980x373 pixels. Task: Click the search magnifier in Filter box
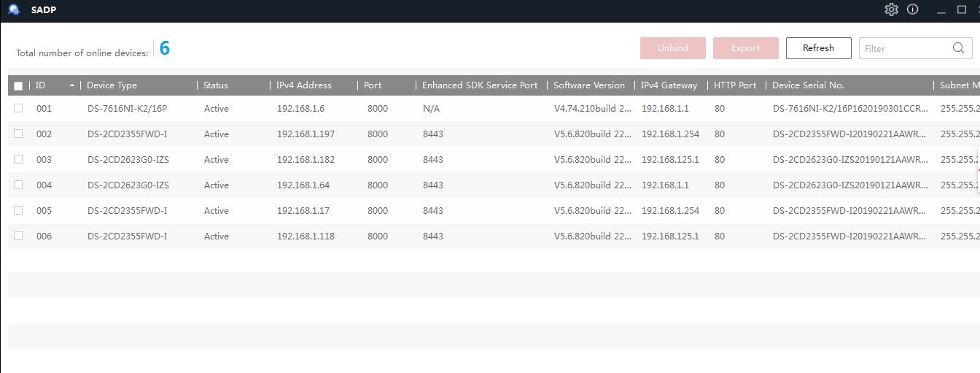(x=958, y=48)
